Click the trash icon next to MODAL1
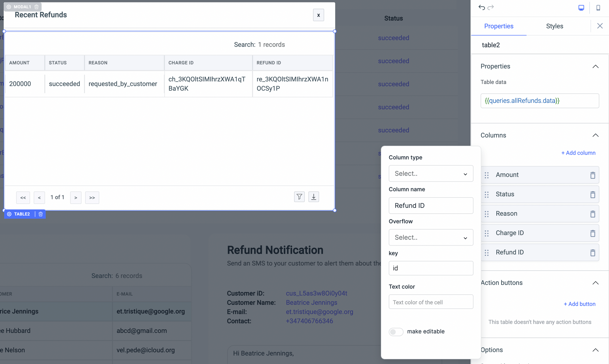Screen dimensions: 609x364 (x=37, y=6)
